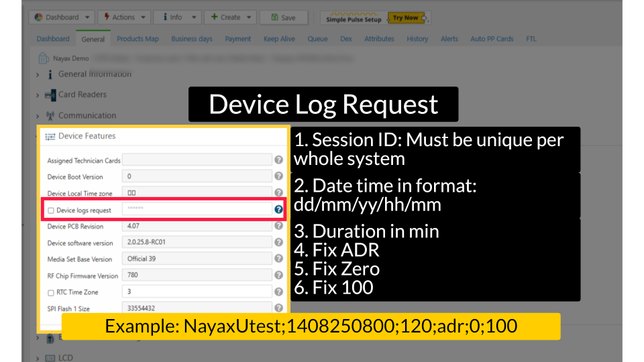Open the Create dropdown menu

229,17
